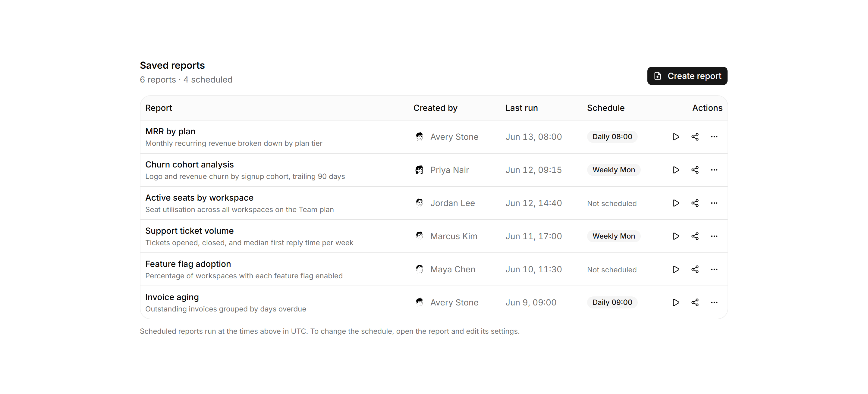Screen dimensions: 868x394
Task: Click Marcus Kim's avatar
Action: 419,236
